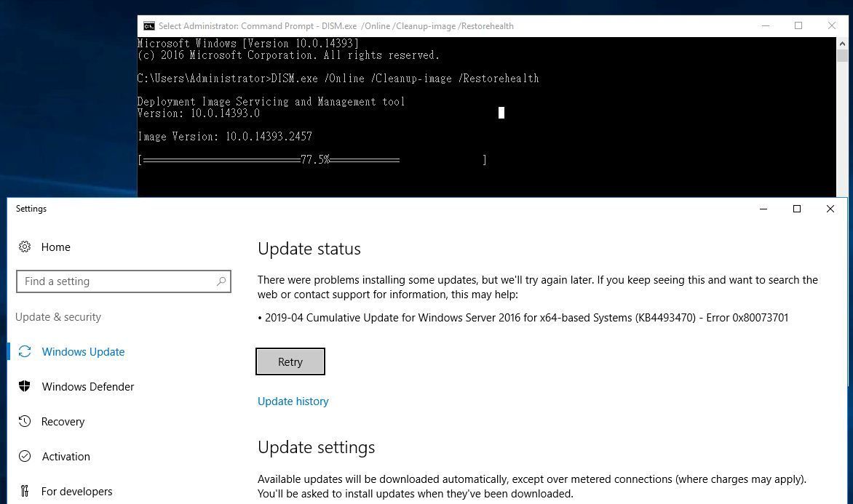Screen dimensions: 853x504
Task: Click the Home gear icon
Action: (x=24, y=247)
